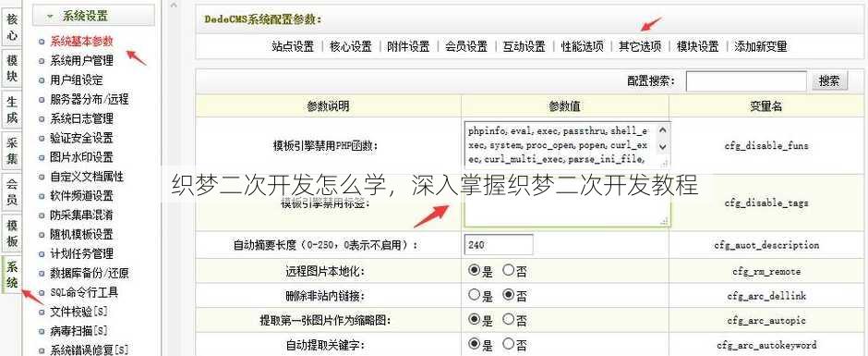Select 否 for 远程图片本地化
The image size is (868, 356).
coord(508,271)
